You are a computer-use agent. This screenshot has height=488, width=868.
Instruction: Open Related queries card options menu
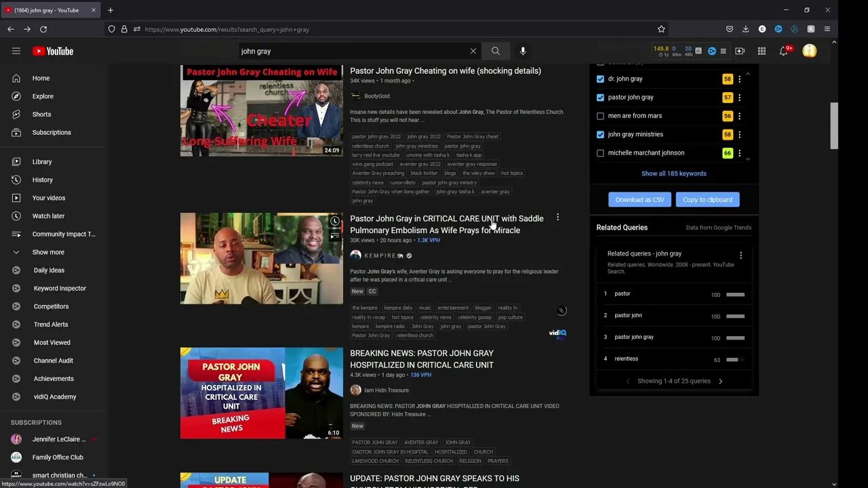point(741,256)
